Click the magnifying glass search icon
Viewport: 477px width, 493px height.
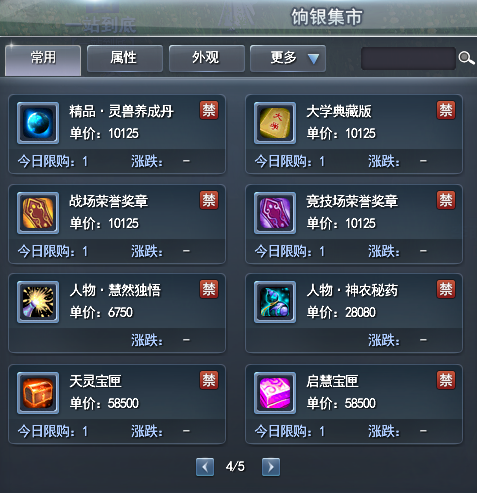tap(466, 58)
